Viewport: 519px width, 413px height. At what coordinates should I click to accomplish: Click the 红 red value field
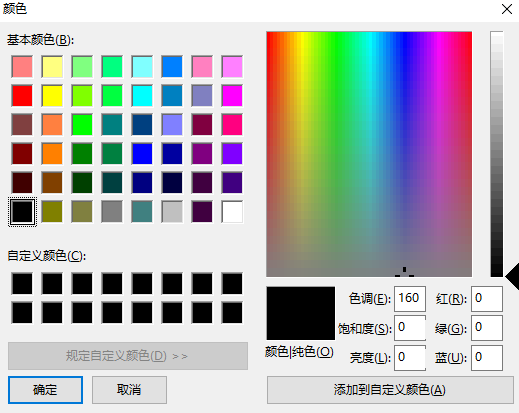(487, 298)
